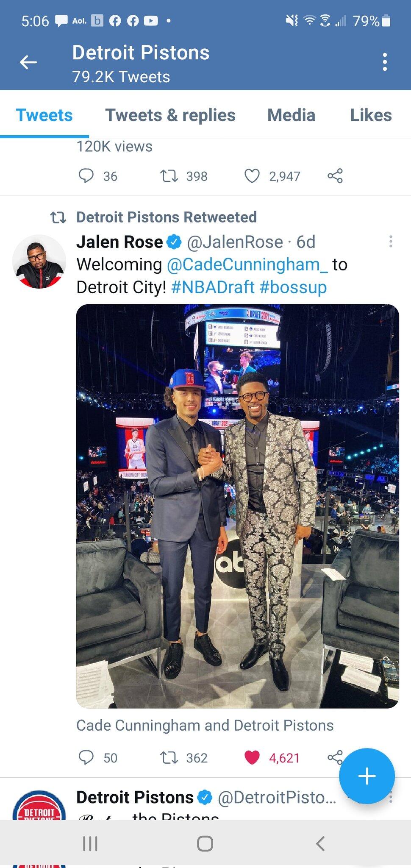This screenshot has height=868, width=411.
Task: Tap Android recent apps button
Action: (90, 843)
